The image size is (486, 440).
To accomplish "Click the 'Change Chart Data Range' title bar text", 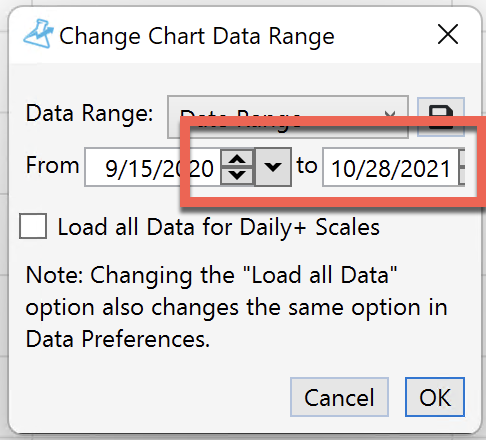I will coord(197,36).
